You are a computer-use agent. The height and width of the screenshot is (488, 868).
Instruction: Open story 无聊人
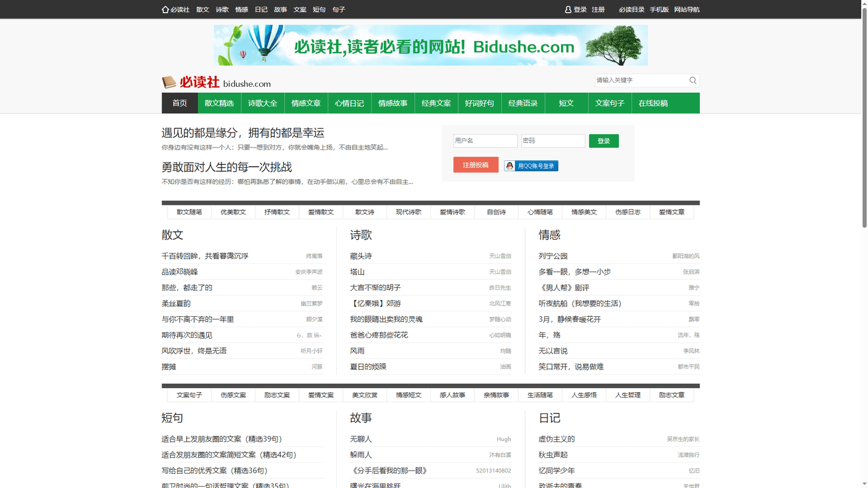point(361,439)
